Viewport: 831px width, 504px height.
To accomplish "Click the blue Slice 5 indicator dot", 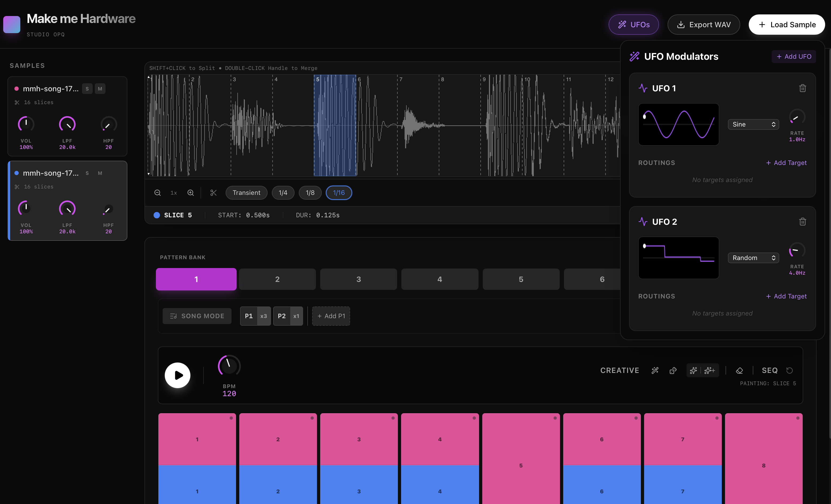I will 157,215.
